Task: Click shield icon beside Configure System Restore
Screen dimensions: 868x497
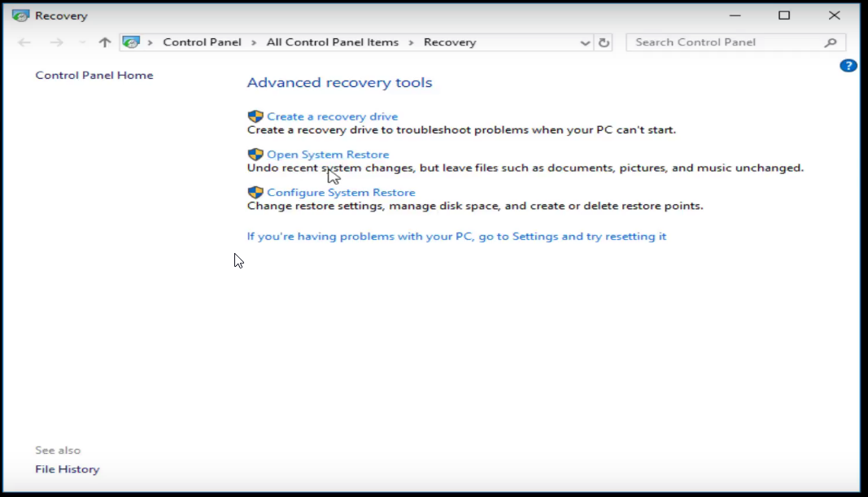Action: coord(255,192)
